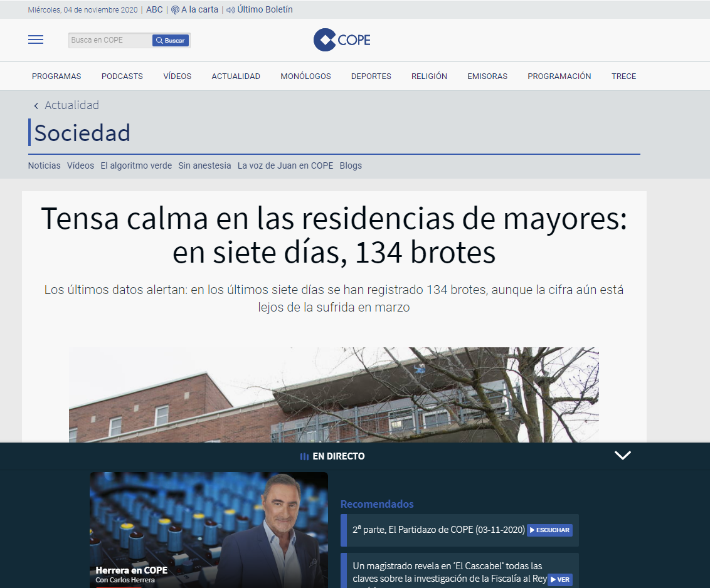Viewport: 710px width, 588px height.
Task: Click the back chevron beside Actualidad
Action: [36, 106]
